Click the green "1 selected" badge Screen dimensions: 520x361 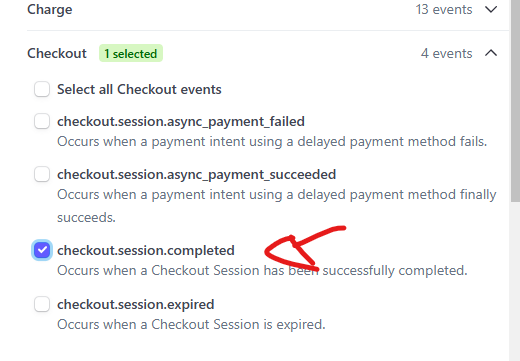[131, 53]
